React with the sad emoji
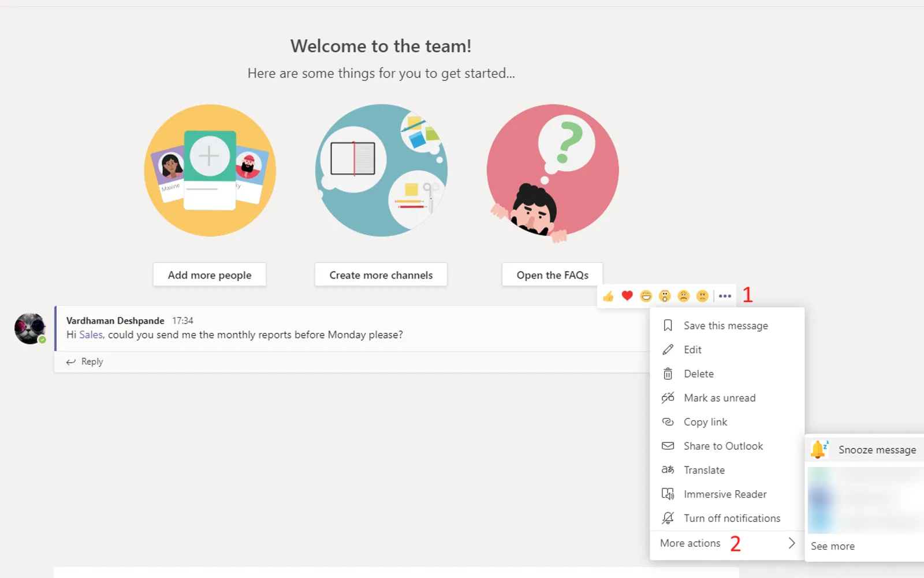Viewport: 924px width, 578px height. pyautogui.click(x=684, y=297)
